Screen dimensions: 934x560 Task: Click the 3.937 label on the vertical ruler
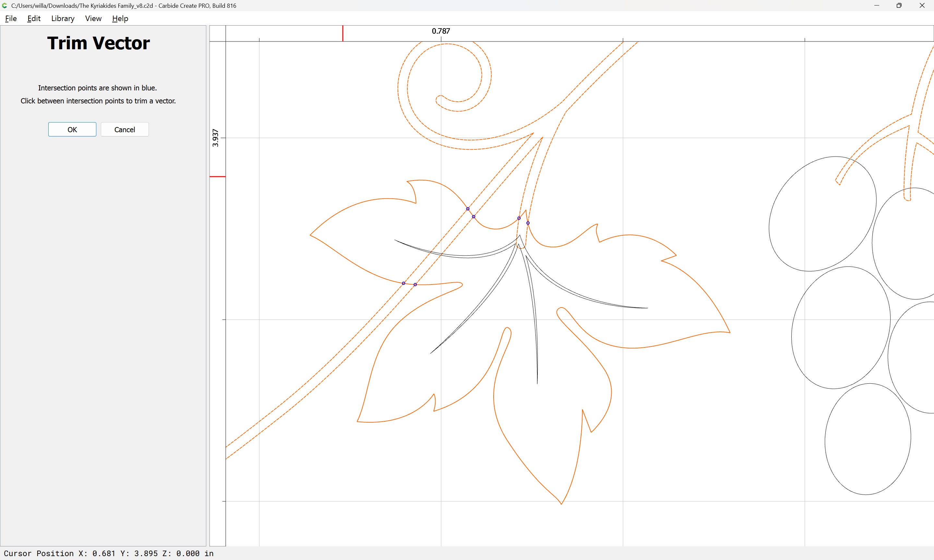pos(215,138)
